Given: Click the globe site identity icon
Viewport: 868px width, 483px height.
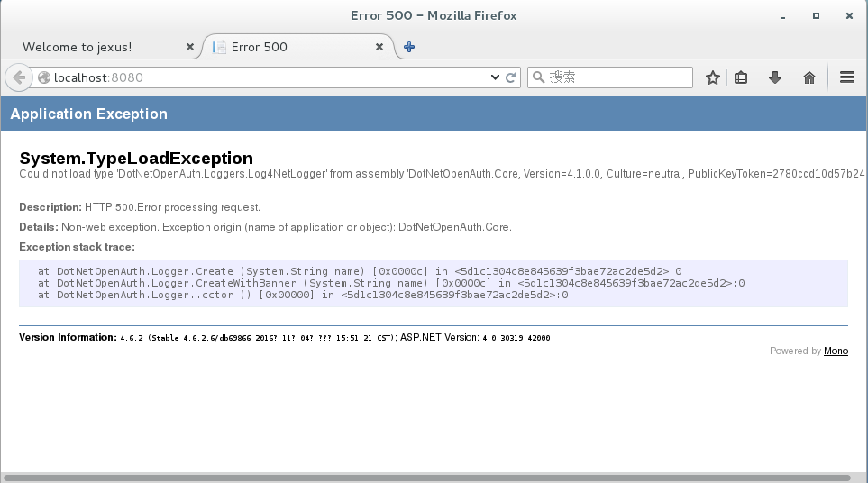Looking at the screenshot, I should pyautogui.click(x=44, y=77).
